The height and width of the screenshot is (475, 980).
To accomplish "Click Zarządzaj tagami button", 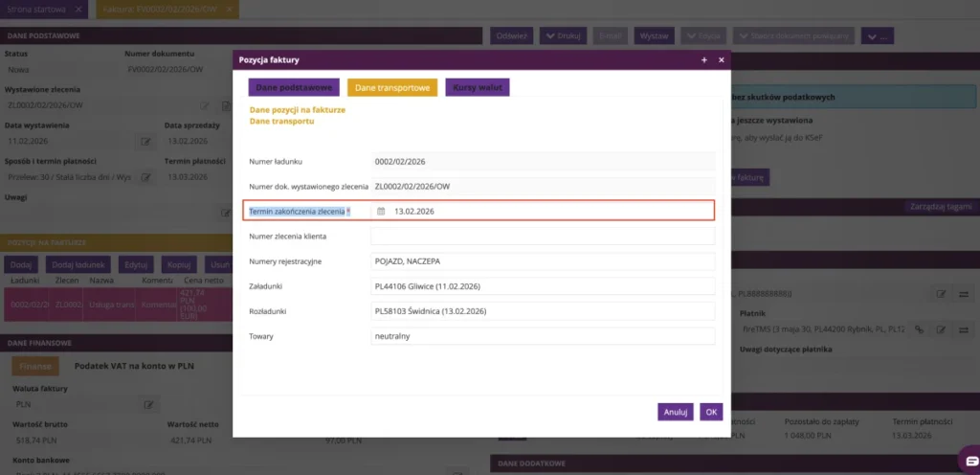I will (x=942, y=207).
